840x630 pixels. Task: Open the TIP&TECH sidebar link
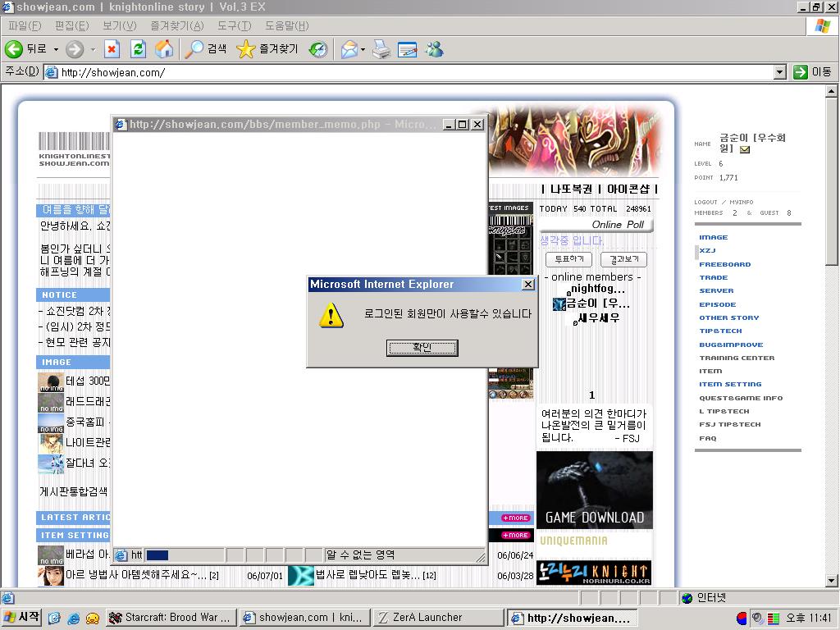tap(720, 331)
